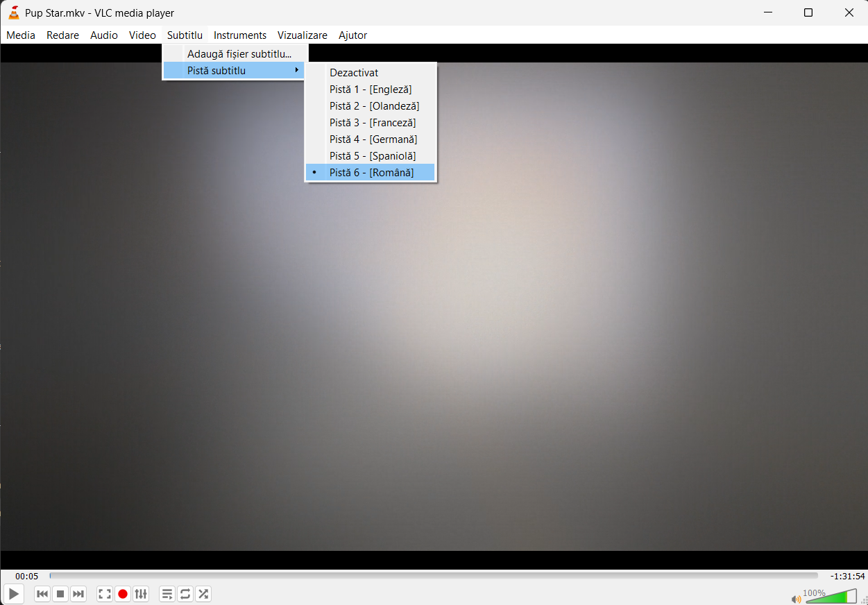868x605 pixels.
Task: Mute audio using the speaker icon
Action: (x=796, y=599)
